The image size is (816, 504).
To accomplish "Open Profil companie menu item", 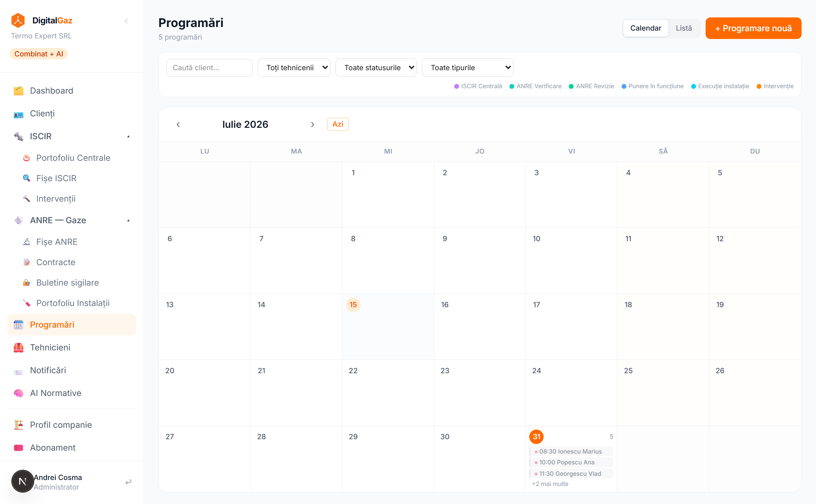I will 72,425.
